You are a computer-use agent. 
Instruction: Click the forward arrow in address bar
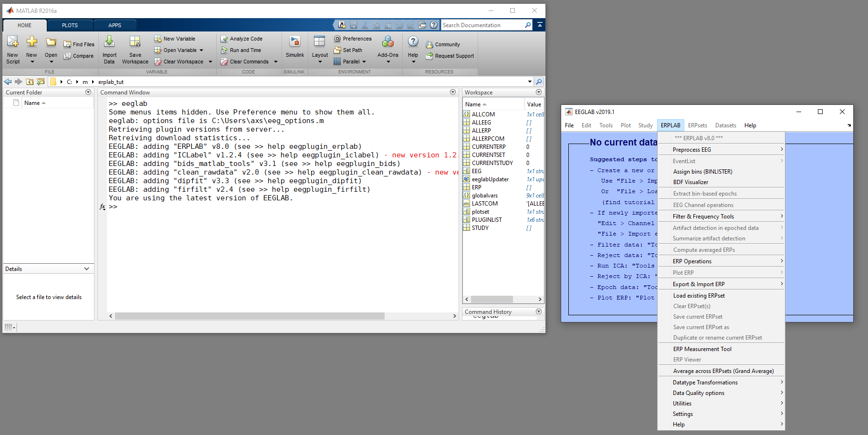pos(19,82)
